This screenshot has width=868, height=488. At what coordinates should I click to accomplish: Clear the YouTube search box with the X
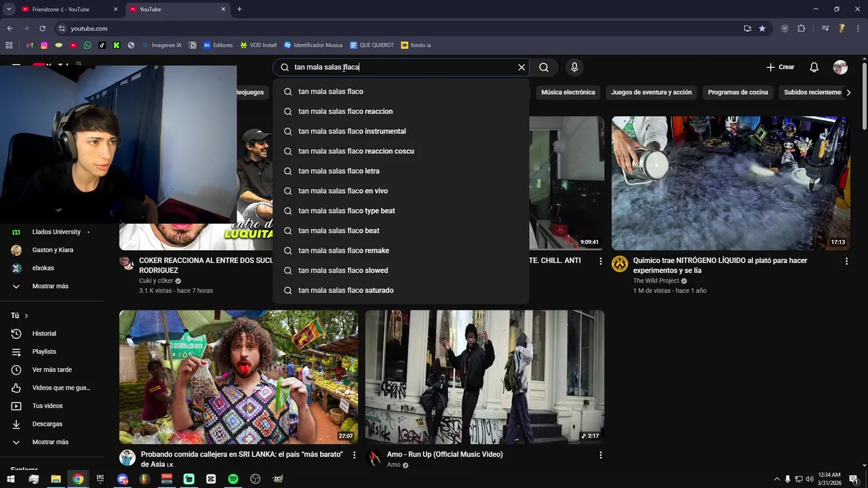tap(521, 67)
